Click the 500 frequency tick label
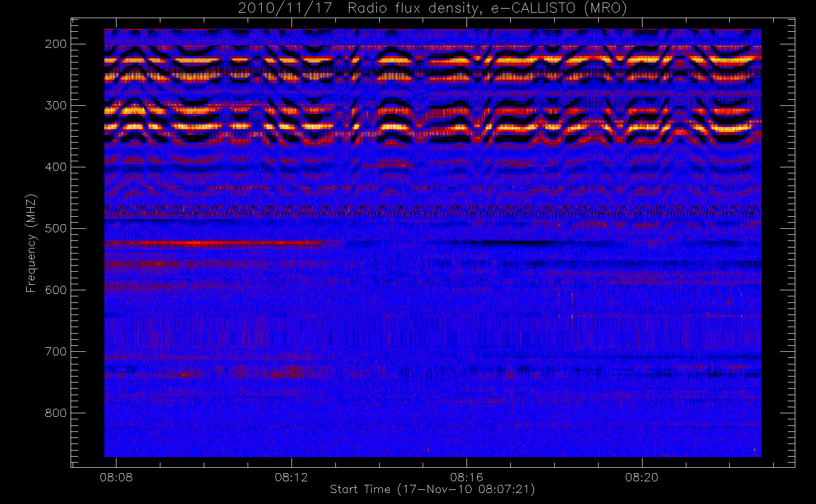 pos(56,228)
